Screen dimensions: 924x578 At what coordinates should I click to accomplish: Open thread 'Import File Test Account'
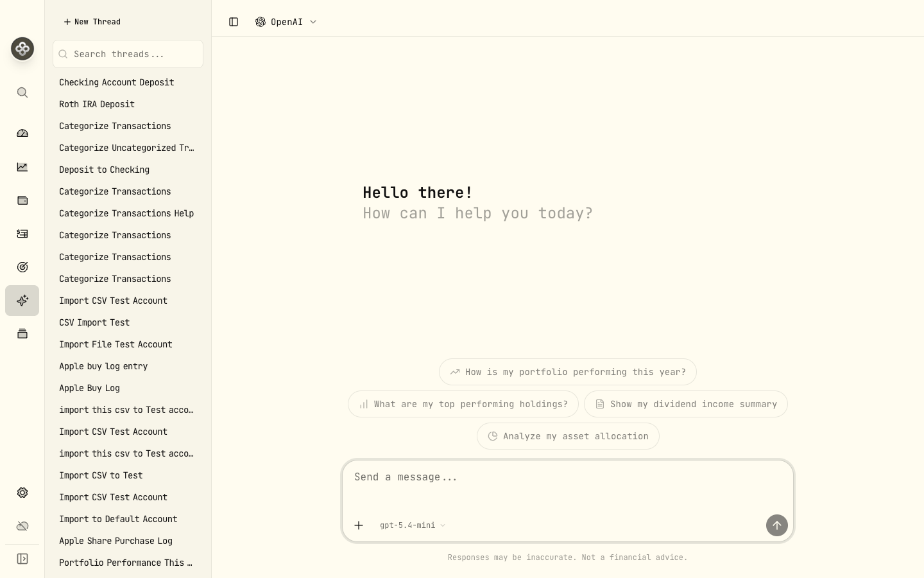[x=128, y=344]
